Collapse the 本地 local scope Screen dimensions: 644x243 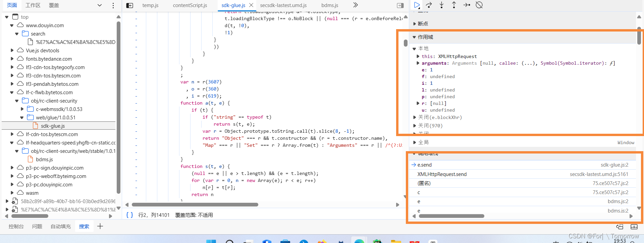pos(415,49)
